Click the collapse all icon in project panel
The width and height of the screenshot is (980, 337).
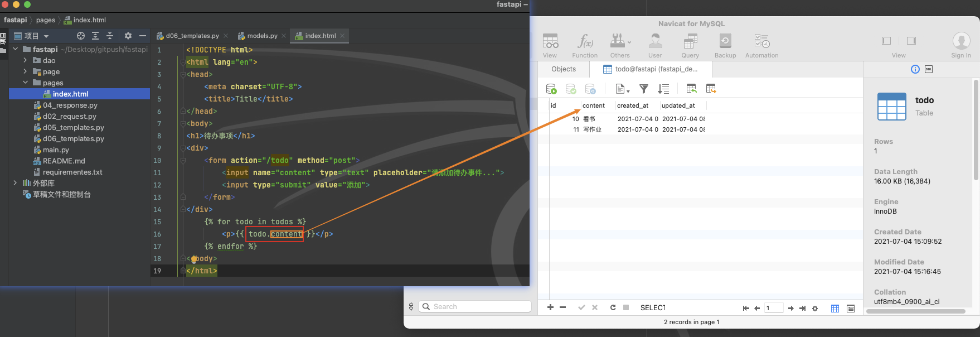[x=110, y=36]
